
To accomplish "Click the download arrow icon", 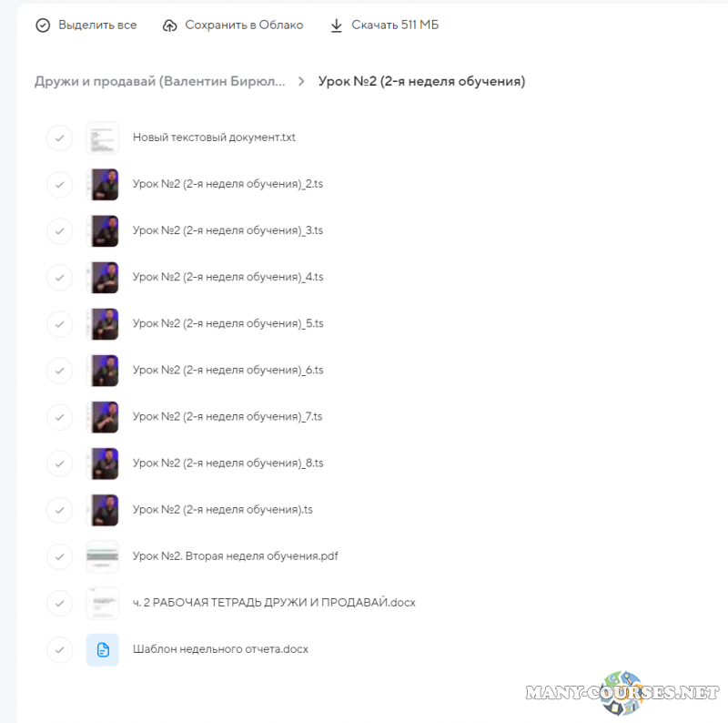I will click(x=336, y=25).
